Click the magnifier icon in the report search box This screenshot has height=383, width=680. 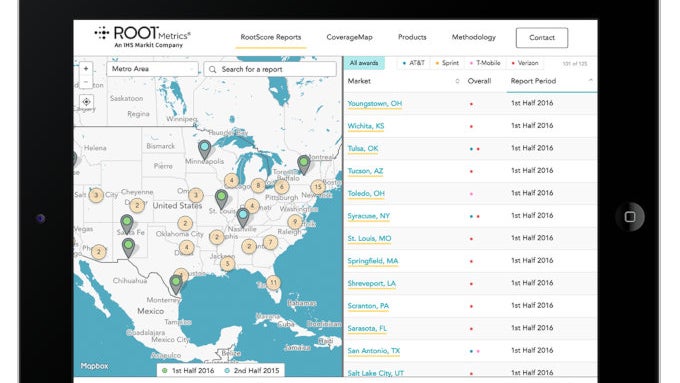tap(212, 69)
